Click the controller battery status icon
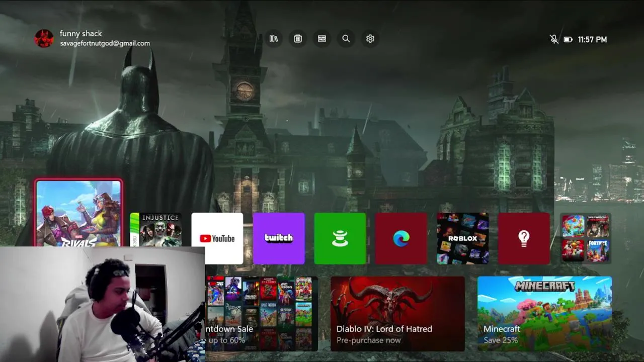The image size is (644, 362). click(568, 39)
